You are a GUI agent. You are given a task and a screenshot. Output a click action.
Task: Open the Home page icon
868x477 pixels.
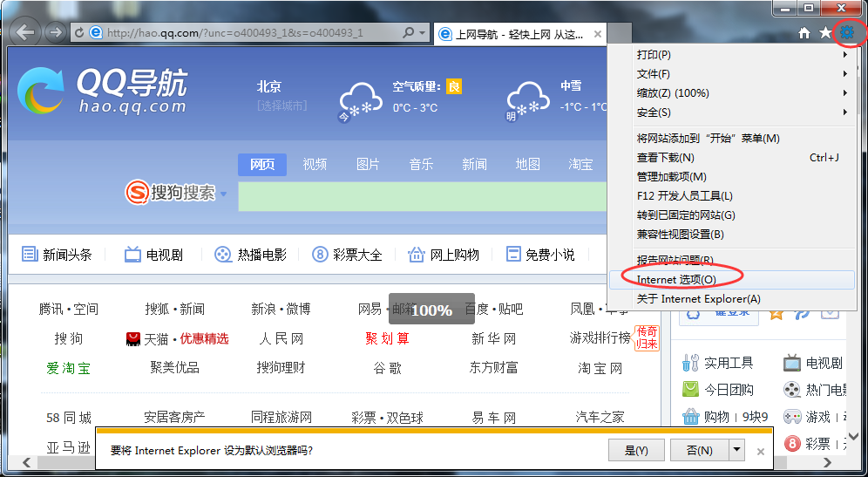pos(804,33)
